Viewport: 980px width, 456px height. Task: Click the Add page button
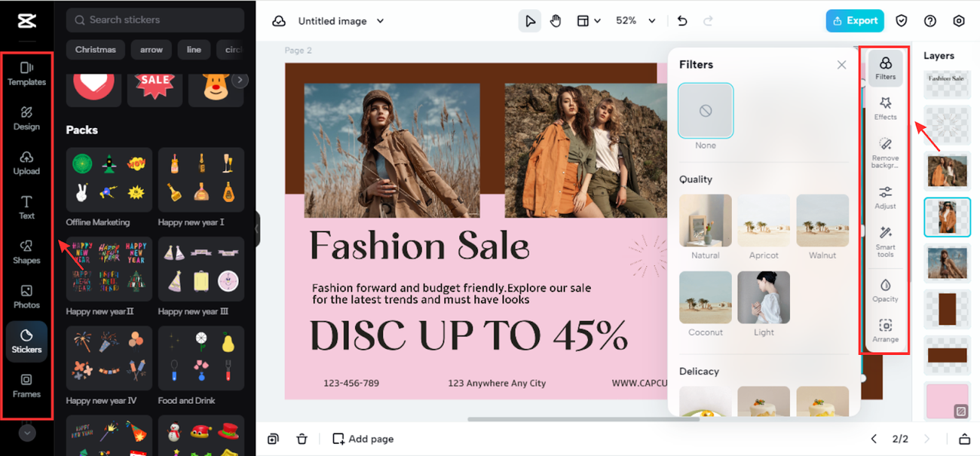pos(363,439)
